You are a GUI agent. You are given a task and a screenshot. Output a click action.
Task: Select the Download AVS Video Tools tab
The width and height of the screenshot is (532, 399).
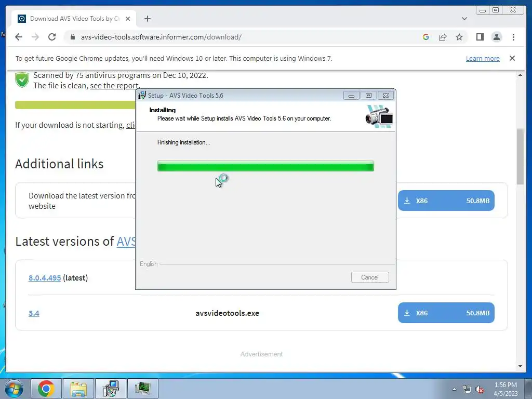click(74, 19)
